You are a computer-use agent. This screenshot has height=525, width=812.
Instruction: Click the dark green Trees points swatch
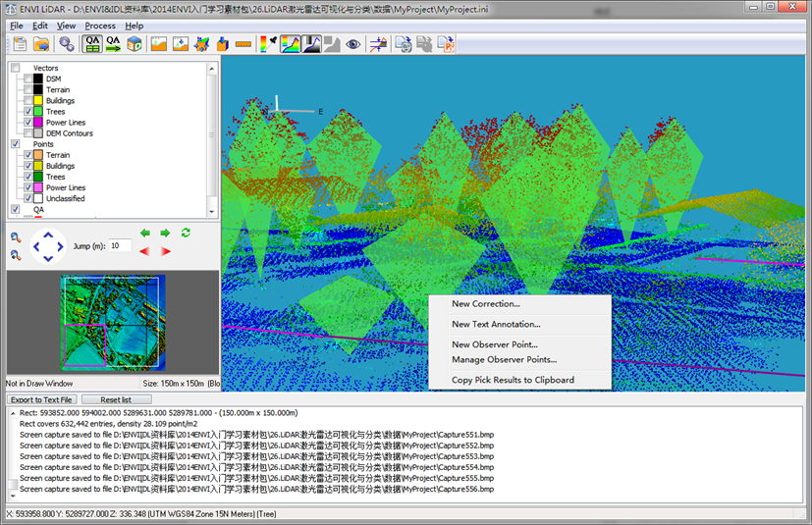38,177
